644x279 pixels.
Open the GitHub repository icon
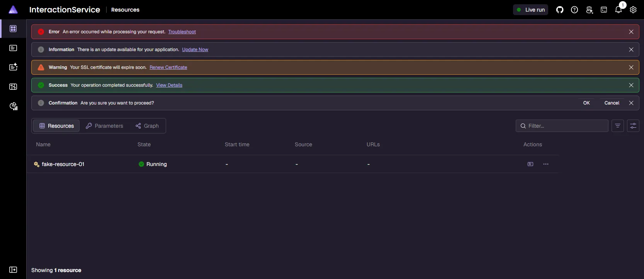click(x=560, y=10)
